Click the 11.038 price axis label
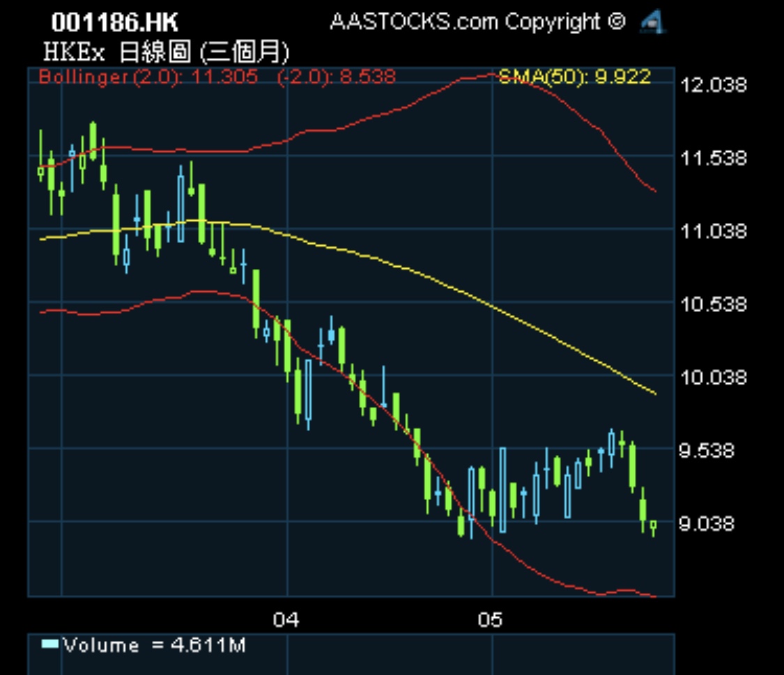Viewport: 784px width, 675px height. click(712, 231)
